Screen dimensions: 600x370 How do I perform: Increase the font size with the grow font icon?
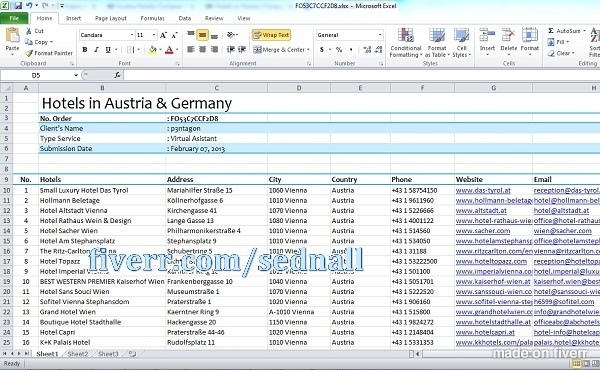(x=163, y=35)
